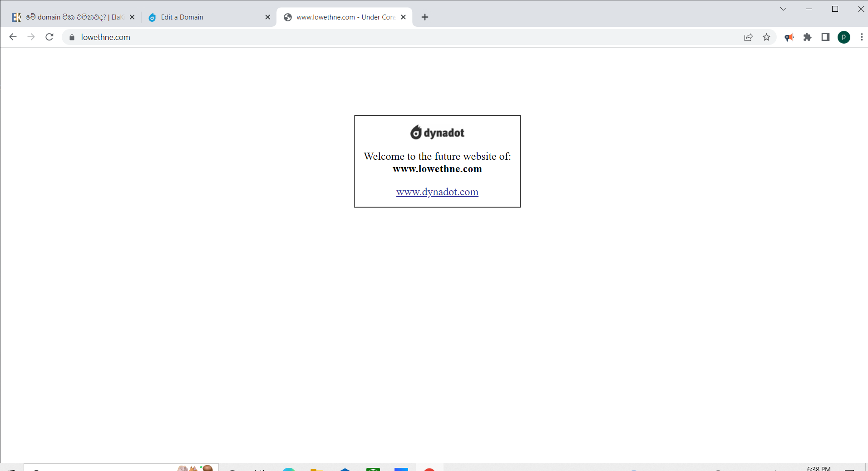Click the bold www.lowethne.com text

pyautogui.click(x=437, y=169)
